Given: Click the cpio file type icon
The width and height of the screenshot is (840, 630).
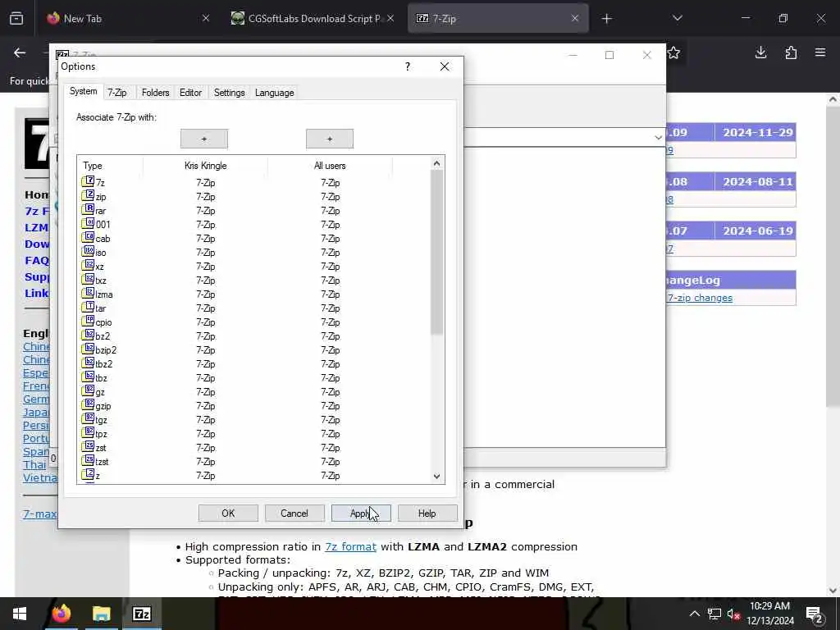Looking at the screenshot, I should click(88, 321).
